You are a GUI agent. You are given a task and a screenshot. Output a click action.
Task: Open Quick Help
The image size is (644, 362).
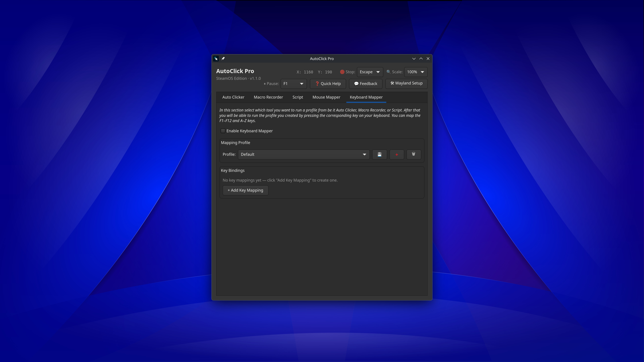[328, 84]
